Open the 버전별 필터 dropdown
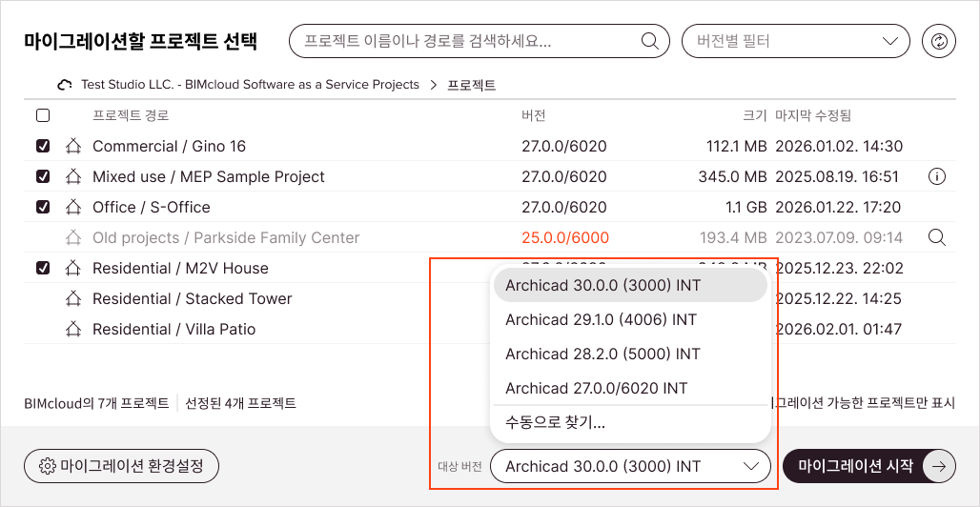 click(795, 42)
